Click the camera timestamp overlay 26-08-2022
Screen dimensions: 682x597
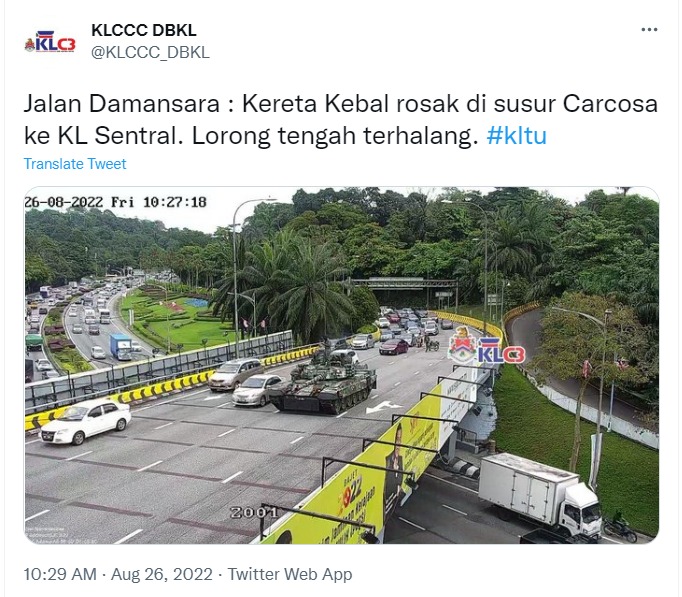(x=115, y=202)
